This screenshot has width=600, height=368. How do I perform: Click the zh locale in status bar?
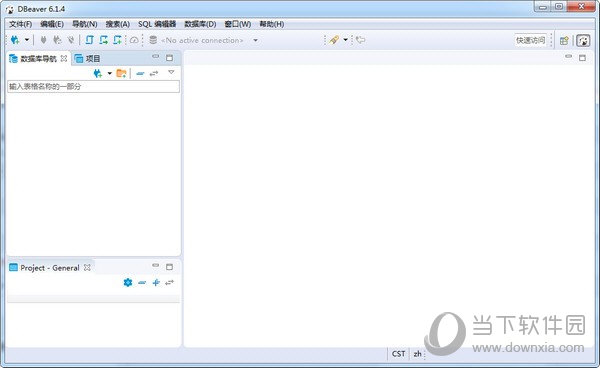pyautogui.click(x=417, y=354)
